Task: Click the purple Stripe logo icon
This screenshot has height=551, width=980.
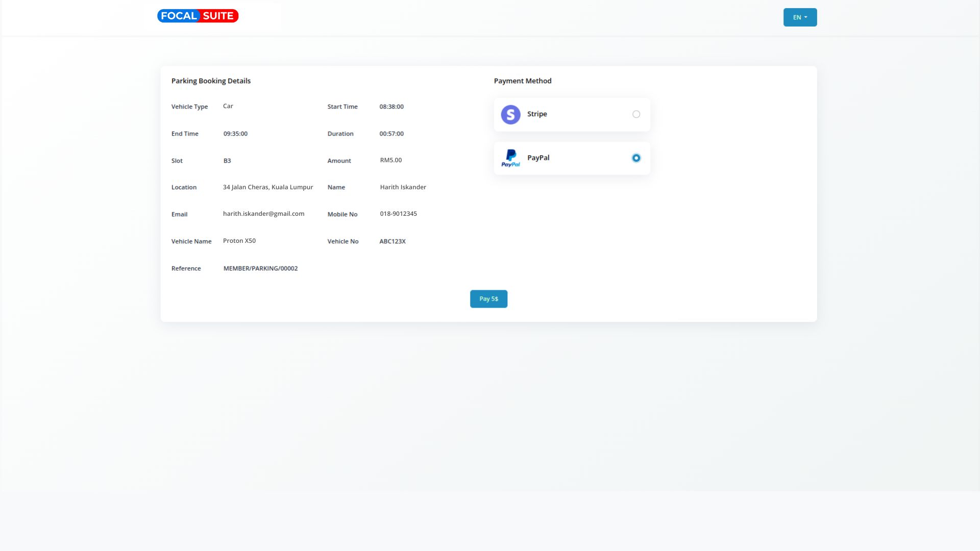Action: tap(510, 114)
